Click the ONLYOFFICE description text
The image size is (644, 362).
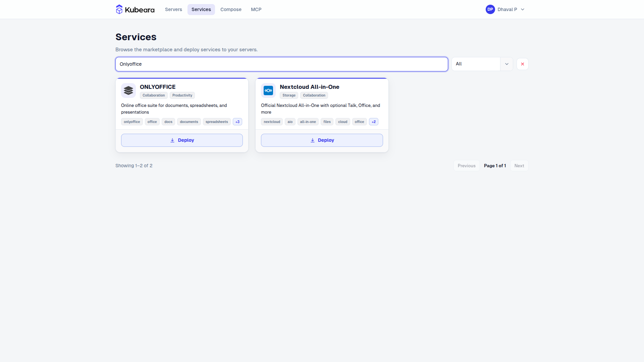click(x=174, y=109)
